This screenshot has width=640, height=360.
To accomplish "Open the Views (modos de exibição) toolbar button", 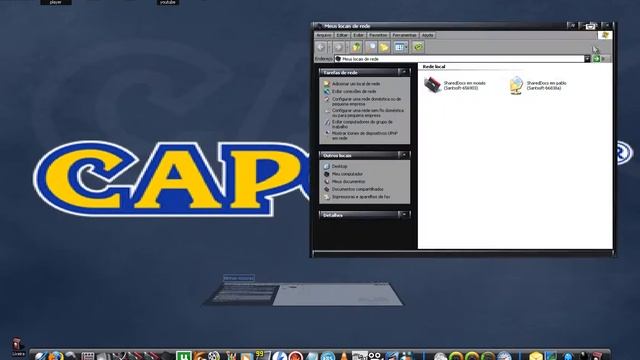I will [x=400, y=47].
